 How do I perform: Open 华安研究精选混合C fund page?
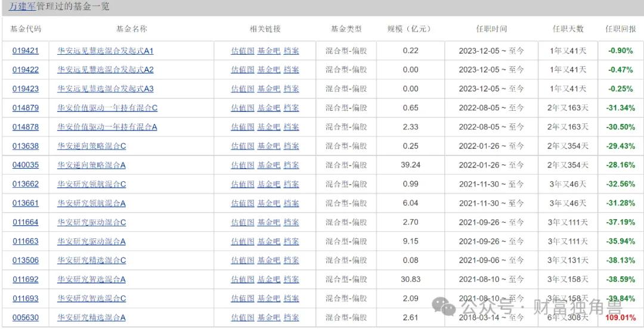(92, 260)
